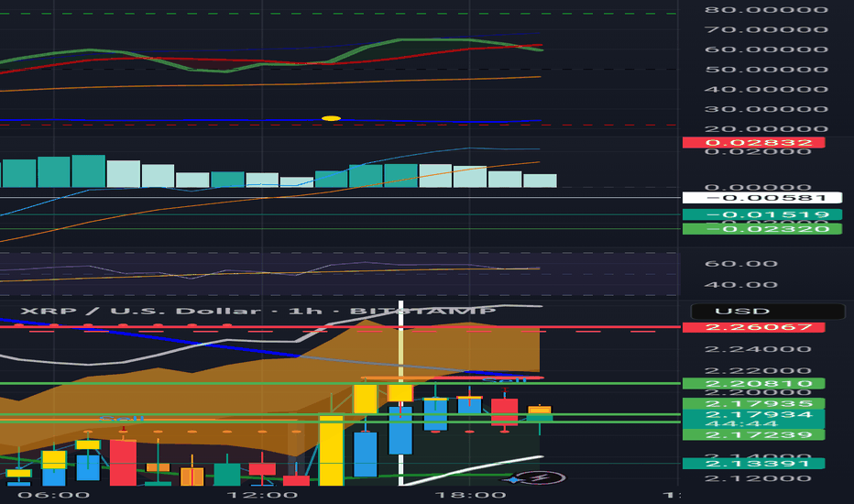Click the 06:00 time axis label
Viewport: 854px width, 504px height.
pos(53,495)
